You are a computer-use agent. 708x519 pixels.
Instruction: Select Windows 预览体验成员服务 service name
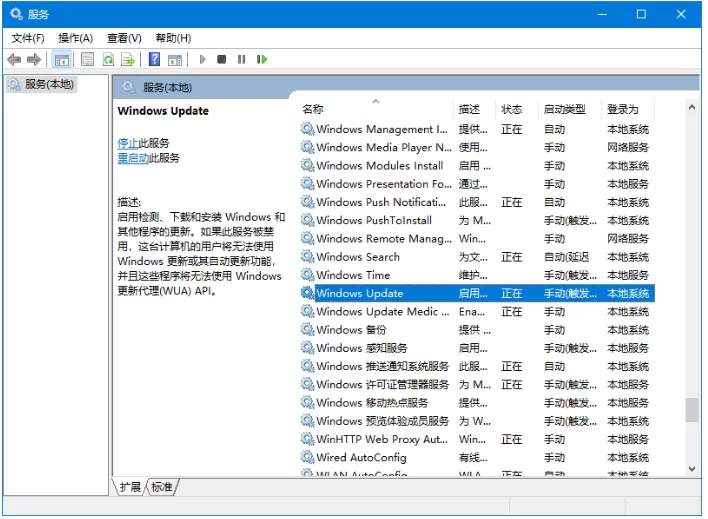(x=382, y=421)
